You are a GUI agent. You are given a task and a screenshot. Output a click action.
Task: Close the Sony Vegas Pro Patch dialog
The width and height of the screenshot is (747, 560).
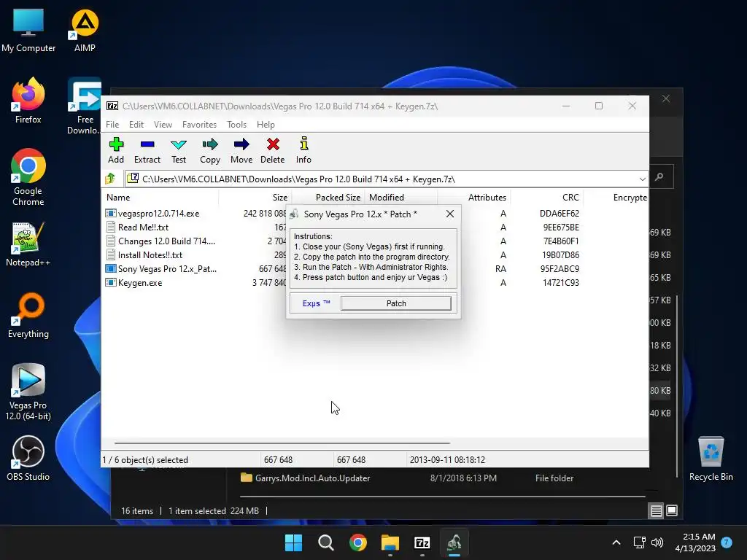(x=449, y=214)
